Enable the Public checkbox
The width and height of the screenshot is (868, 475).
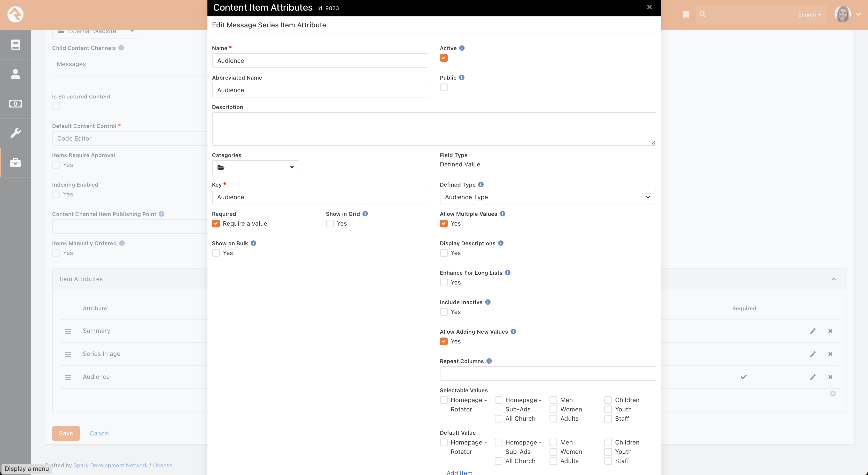point(444,87)
